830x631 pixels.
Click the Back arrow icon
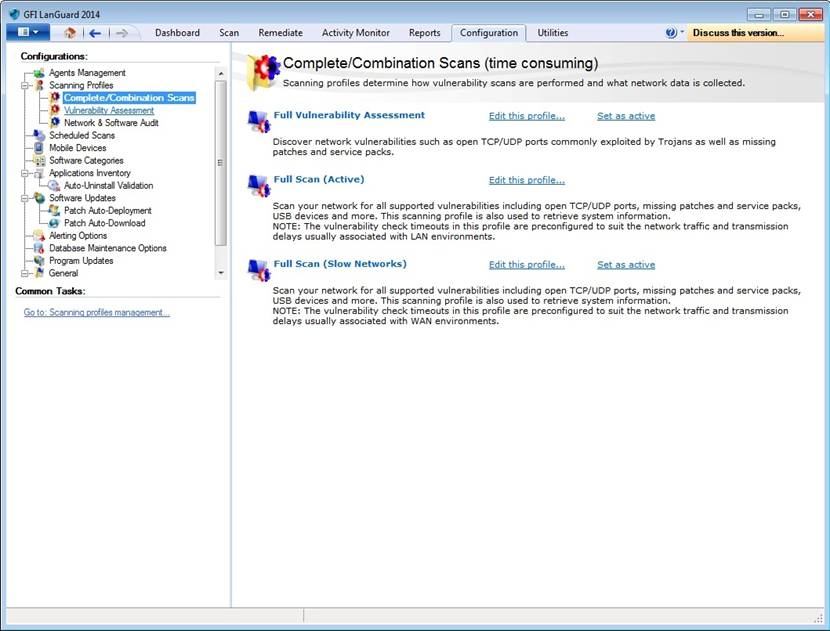tap(95, 33)
